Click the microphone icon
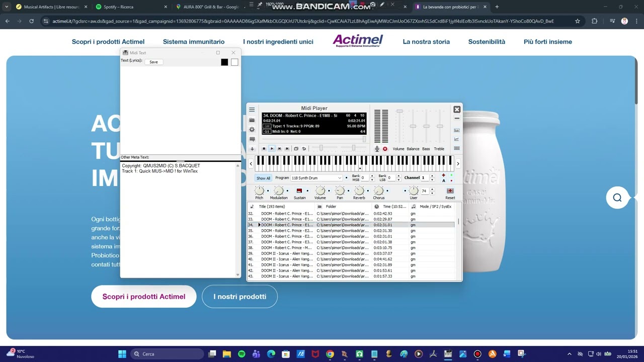Image resolution: width=644 pixels, height=362 pixels. (377, 149)
